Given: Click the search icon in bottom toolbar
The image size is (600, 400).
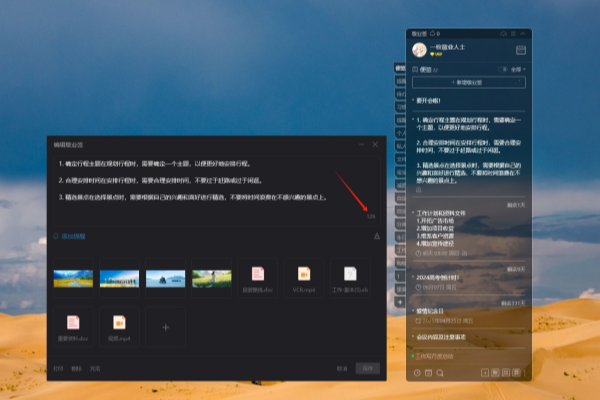Looking at the screenshot, I should click(x=439, y=372).
